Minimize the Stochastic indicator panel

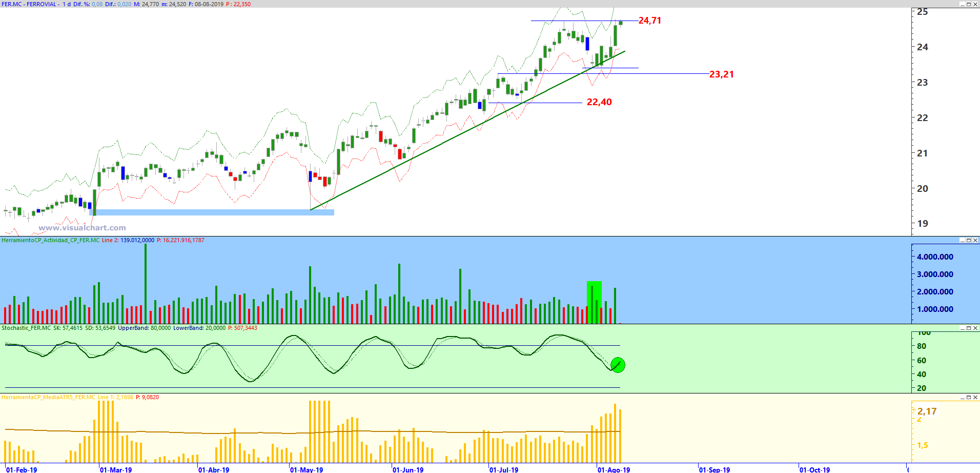962,328
